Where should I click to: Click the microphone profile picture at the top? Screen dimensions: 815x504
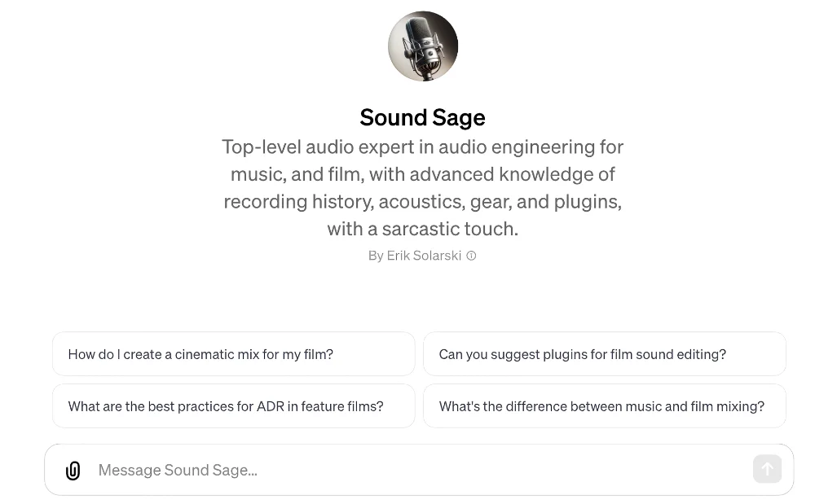pyautogui.click(x=422, y=46)
